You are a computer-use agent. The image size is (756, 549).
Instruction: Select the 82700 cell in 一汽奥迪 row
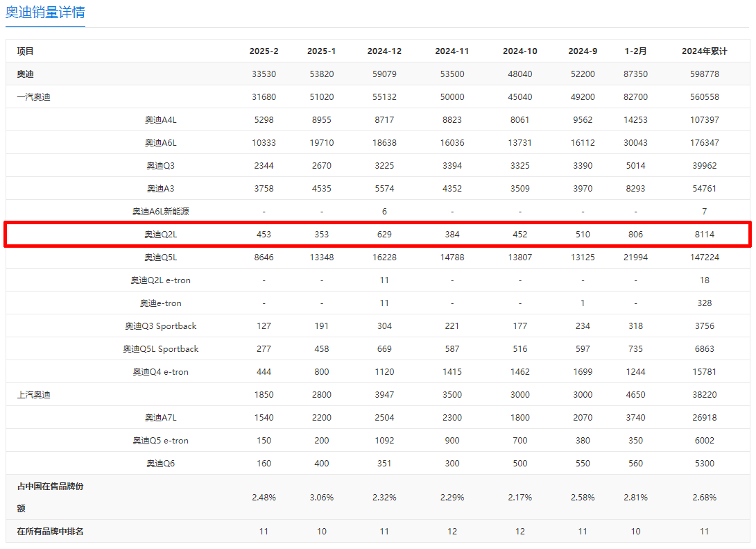tap(635, 97)
